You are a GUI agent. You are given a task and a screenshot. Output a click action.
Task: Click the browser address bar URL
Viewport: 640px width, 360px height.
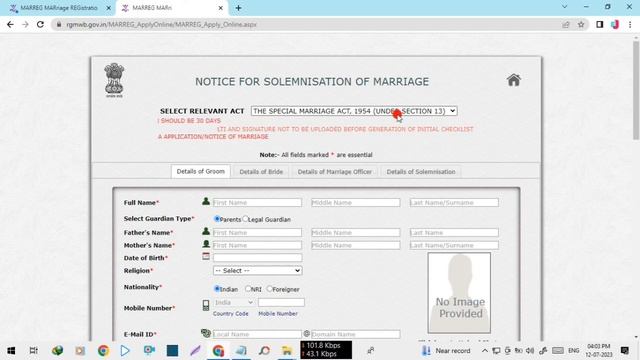pos(162,24)
